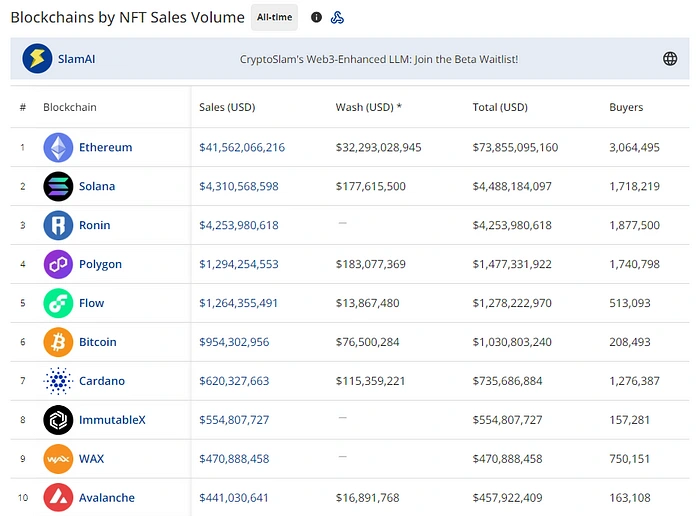Click the ImmutableX logo icon

[58, 420]
